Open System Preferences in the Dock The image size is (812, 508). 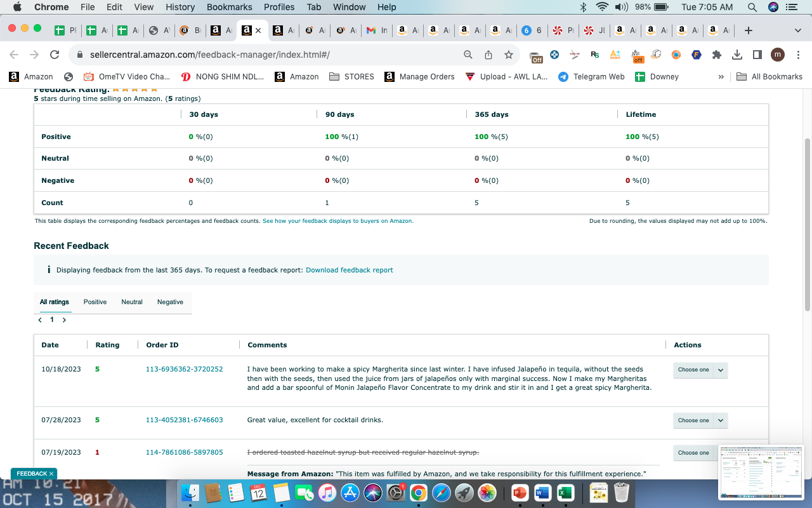396,493
